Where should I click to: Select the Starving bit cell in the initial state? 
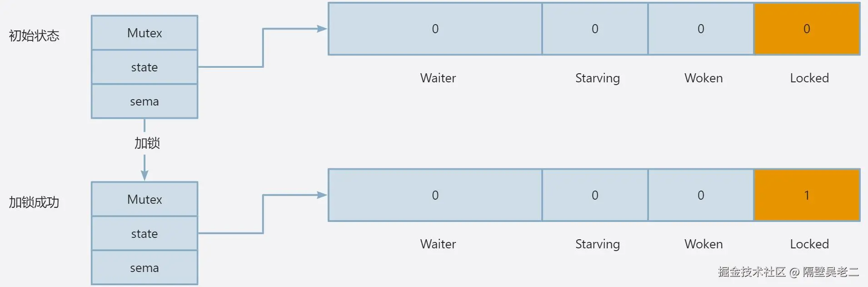(x=595, y=29)
